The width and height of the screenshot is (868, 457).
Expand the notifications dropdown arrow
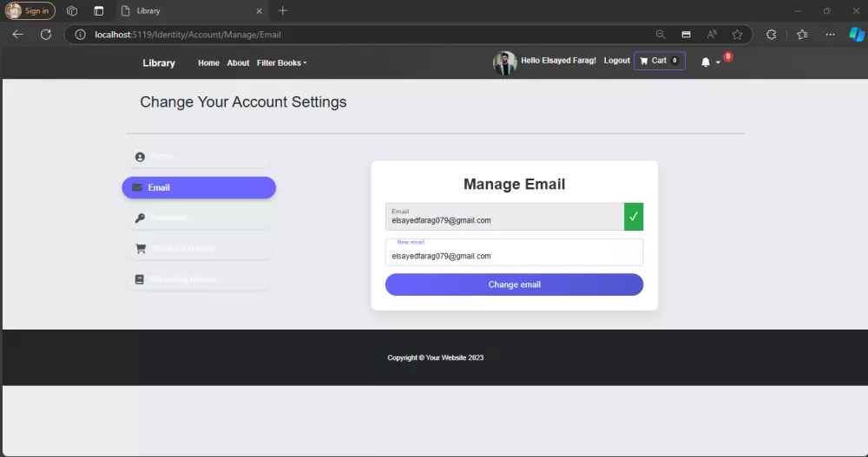(x=718, y=62)
